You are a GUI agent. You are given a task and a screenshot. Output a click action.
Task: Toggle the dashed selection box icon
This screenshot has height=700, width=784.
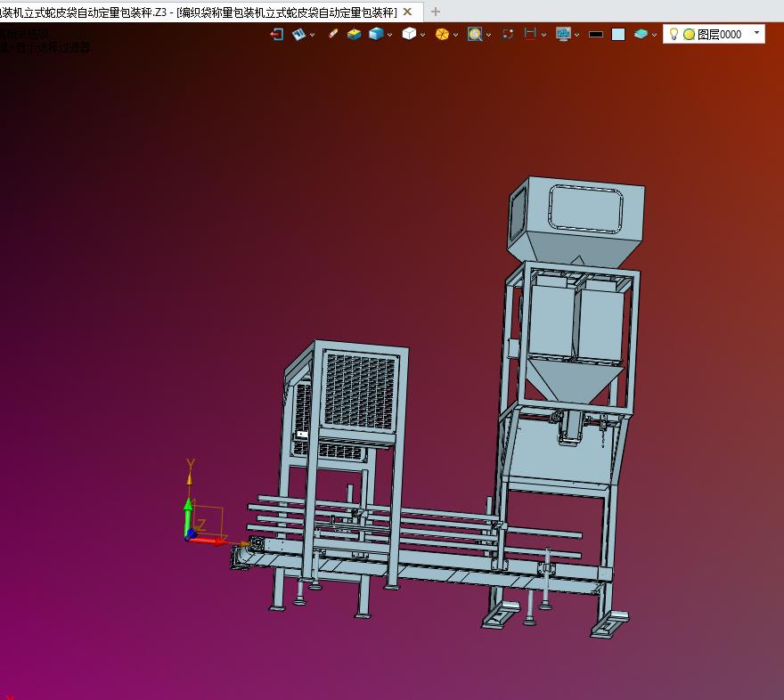508,34
